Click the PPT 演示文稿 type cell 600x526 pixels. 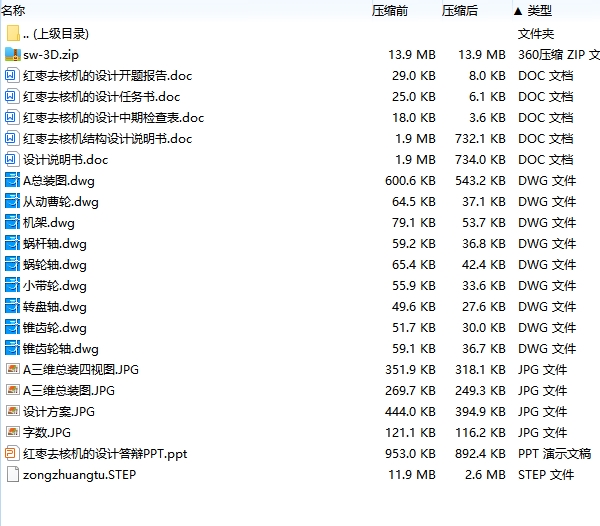click(x=554, y=454)
